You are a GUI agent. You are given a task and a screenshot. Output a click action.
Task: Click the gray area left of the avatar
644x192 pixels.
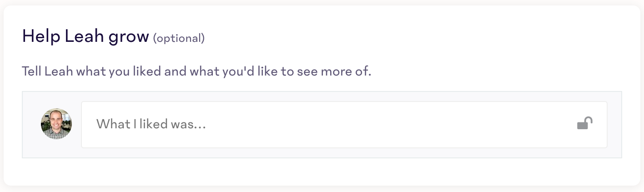point(31,124)
